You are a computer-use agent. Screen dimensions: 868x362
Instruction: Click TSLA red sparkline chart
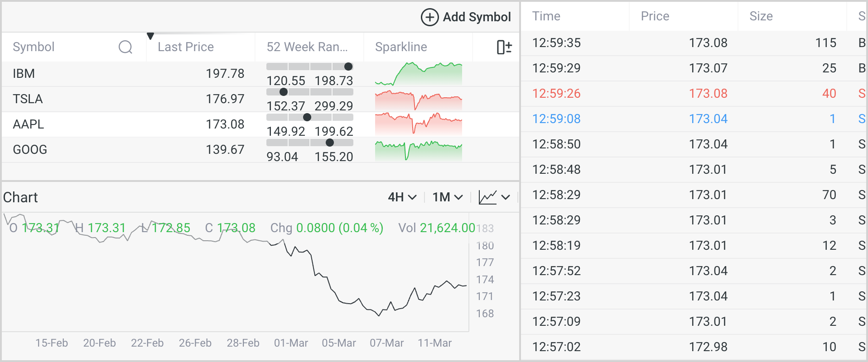pyautogui.click(x=419, y=100)
